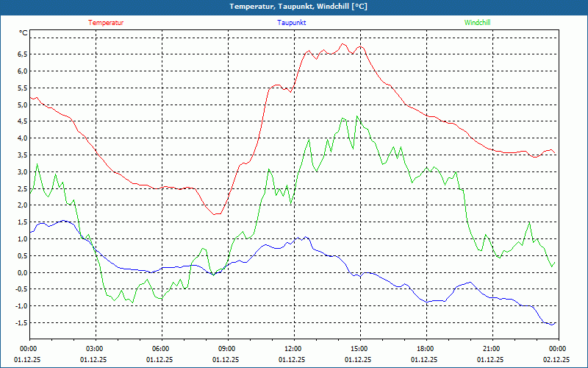Click the 02.12.25 date label

tap(557, 359)
